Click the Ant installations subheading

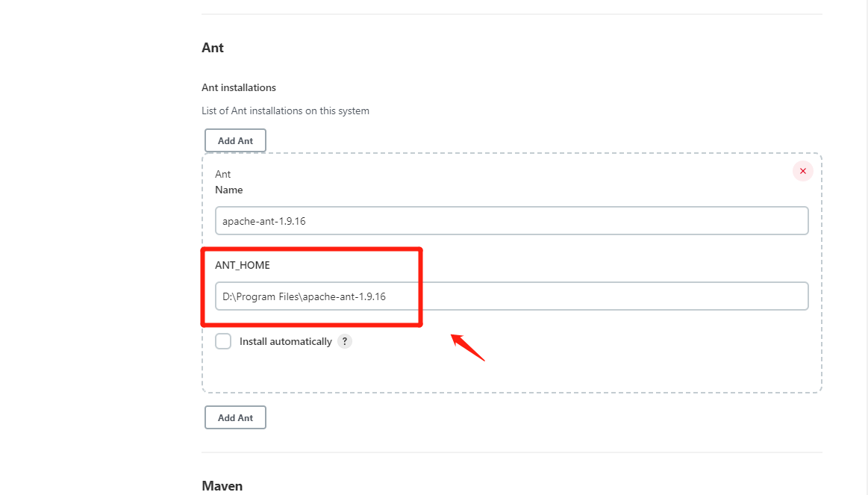(x=239, y=87)
